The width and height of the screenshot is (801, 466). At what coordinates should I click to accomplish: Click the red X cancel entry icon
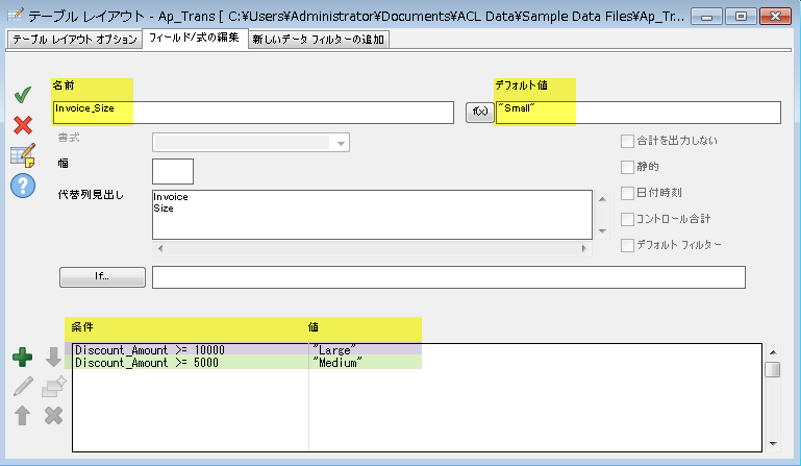pos(22,125)
